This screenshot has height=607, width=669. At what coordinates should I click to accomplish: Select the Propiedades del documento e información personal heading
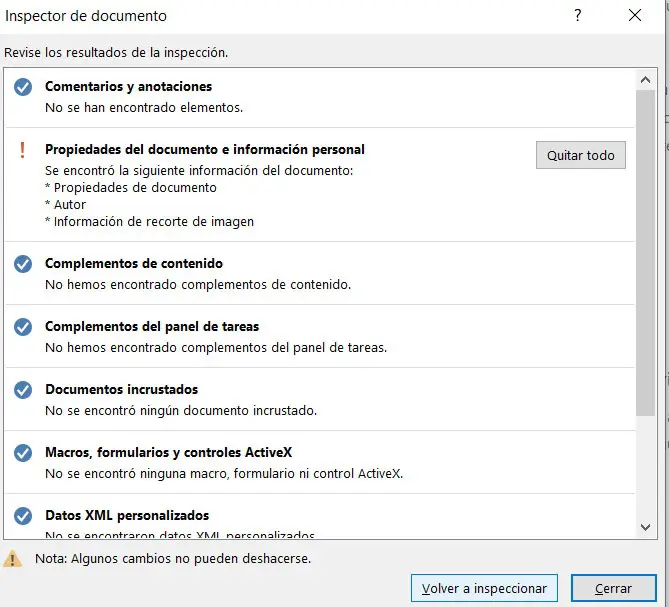coord(205,150)
